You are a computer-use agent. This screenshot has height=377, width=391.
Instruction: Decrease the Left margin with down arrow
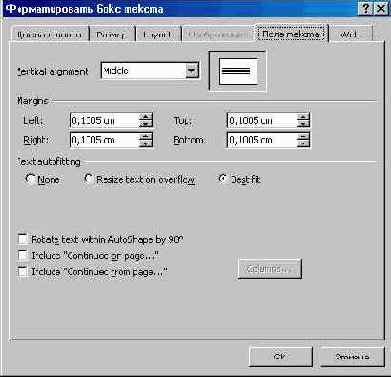coord(145,124)
